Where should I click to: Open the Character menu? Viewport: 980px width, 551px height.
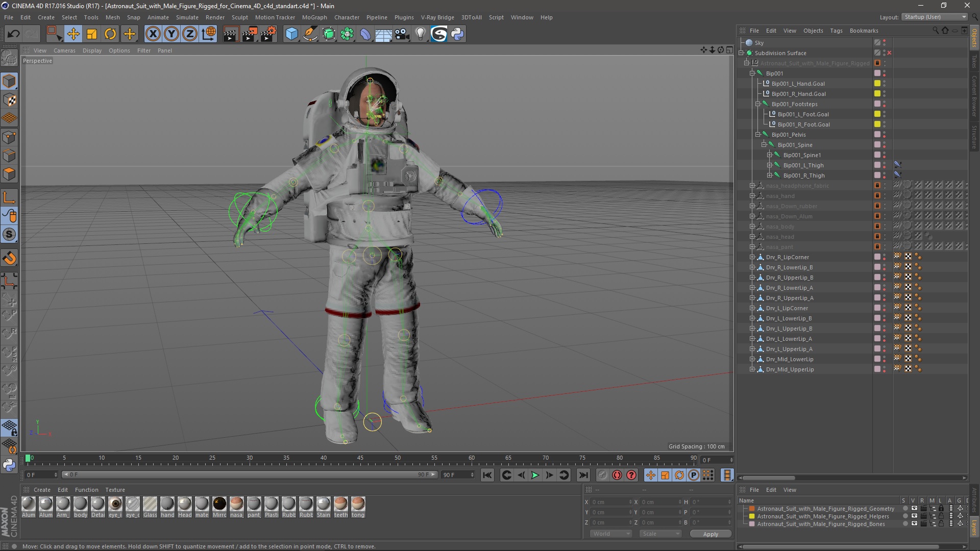pos(347,17)
